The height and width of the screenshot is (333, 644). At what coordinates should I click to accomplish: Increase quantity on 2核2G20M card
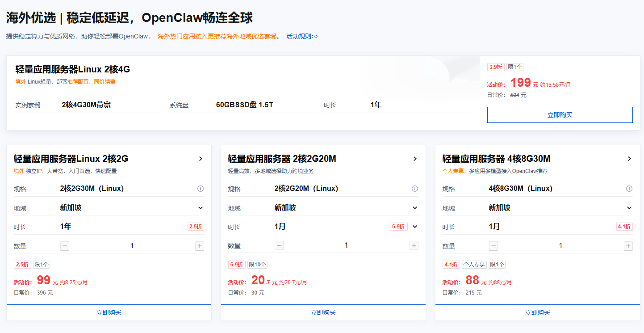click(414, 246)
